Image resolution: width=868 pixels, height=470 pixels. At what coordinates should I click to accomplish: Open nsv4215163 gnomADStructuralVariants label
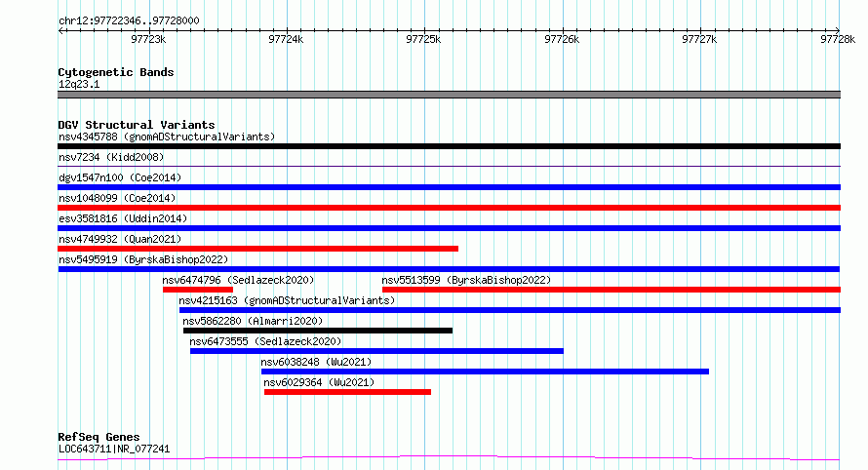(287, 300)
